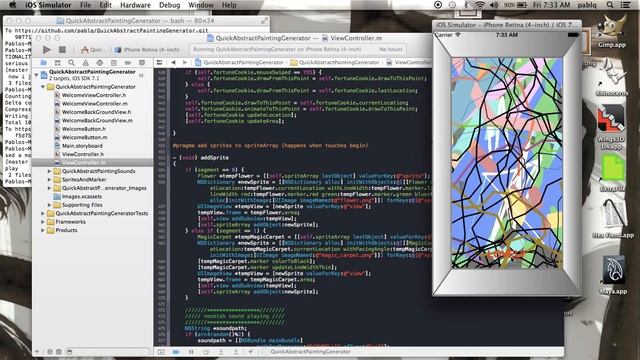Expand the Products group
640x360 pixels.
click(43, 230)
